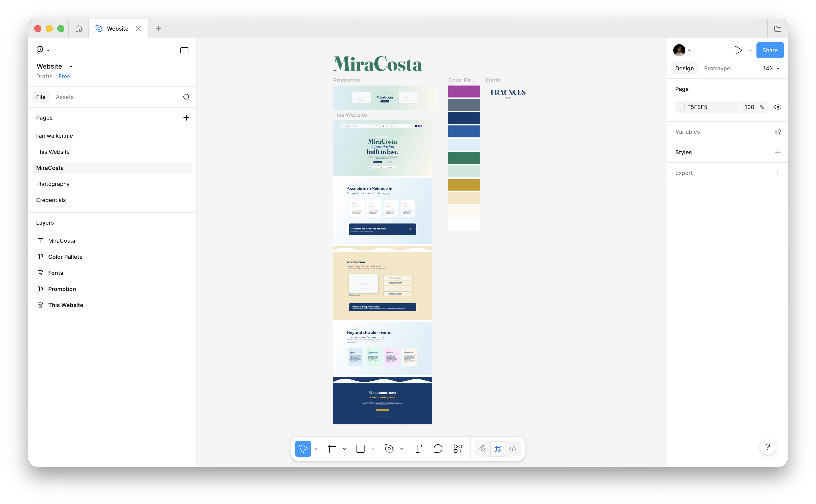
Task: Close the Website tab
Action: click(x=138, y=29)
